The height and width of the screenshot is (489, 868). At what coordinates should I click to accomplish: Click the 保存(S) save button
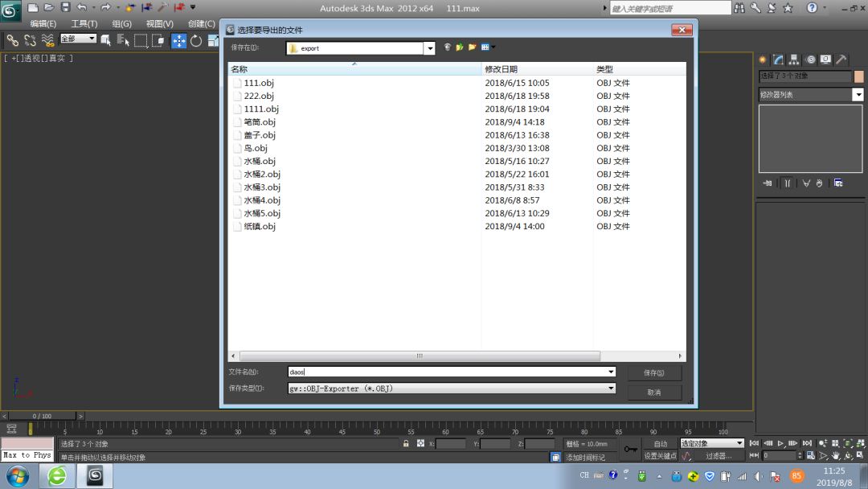click(654, 372)
